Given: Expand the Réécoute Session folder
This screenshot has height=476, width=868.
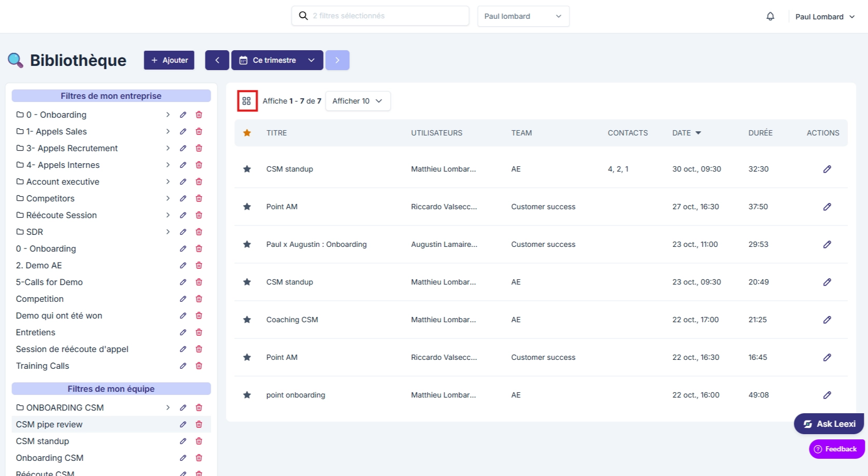Looking at the screenshot, I should pos(168,215).
